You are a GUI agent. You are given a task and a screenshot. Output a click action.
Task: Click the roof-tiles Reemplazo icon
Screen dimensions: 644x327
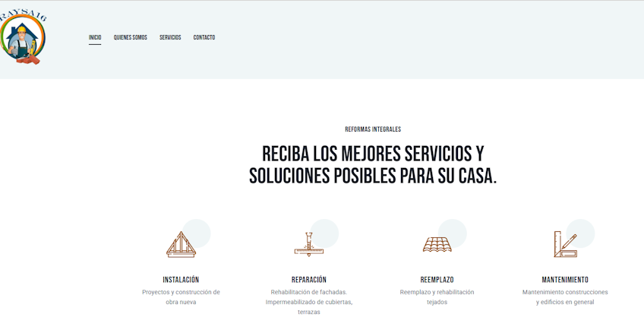pos(437,244)
